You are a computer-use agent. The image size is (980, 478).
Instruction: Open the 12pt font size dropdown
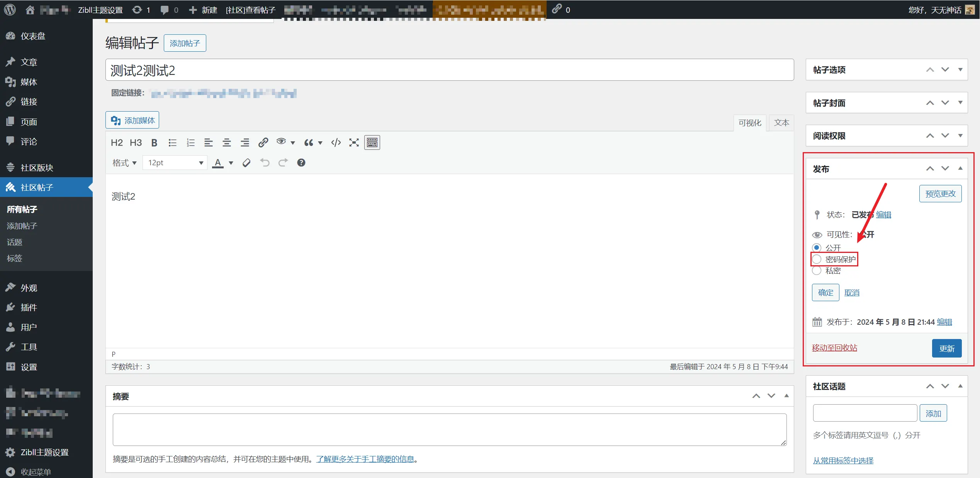click(x=175, y=163)
